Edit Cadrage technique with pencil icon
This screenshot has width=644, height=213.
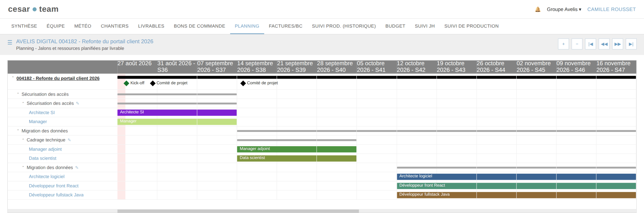pyautogui.click(x=69, y=140)
